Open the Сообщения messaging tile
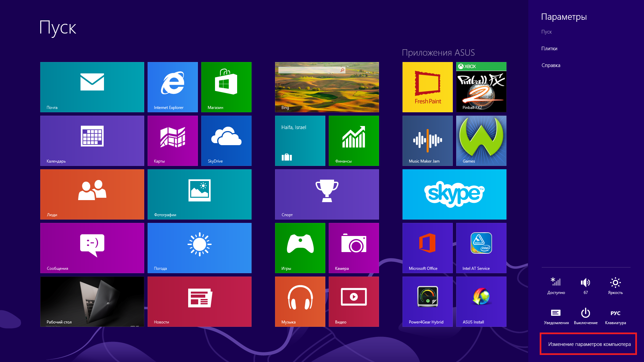 click(92, 248)
